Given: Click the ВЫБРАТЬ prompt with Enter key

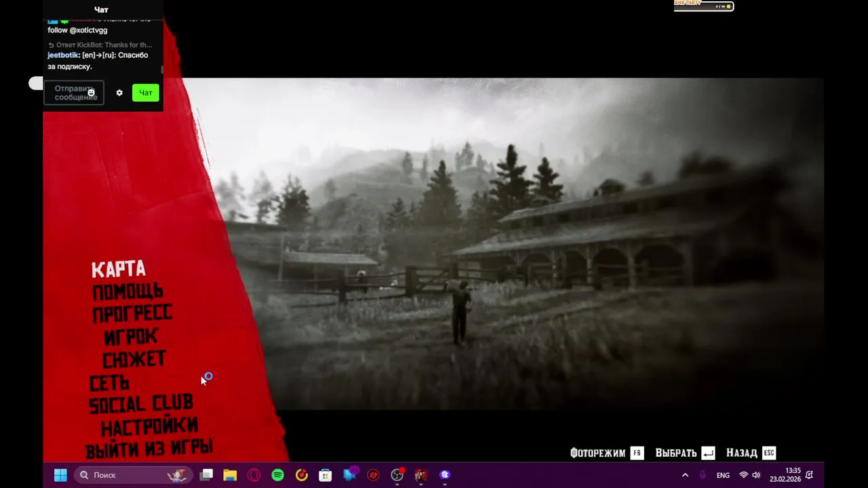Looking at the screenshot, I should coord(685,453).
